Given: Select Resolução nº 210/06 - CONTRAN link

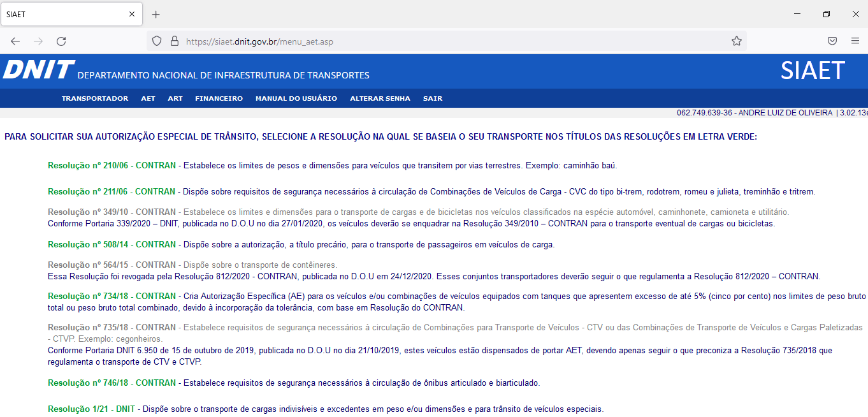Looking at the screenshot, I should (112, 166).
